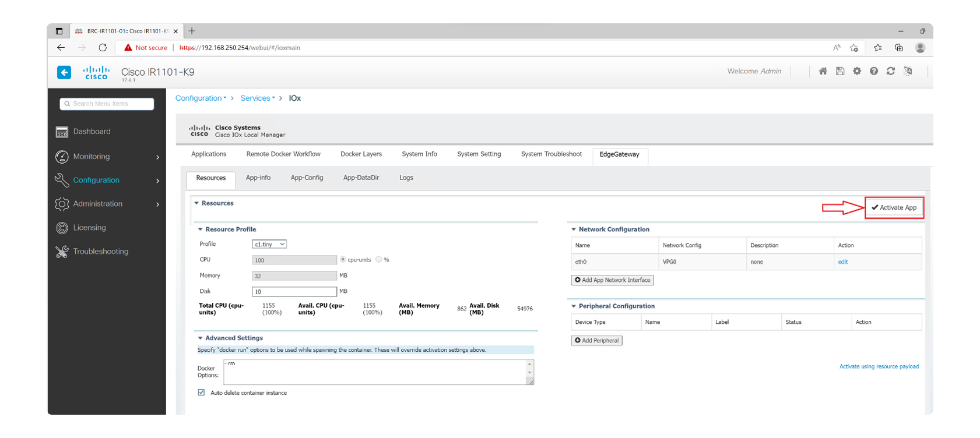Click the Docker Options scrollbar down arrow
The height and width of the screenshot is (438, 980).
(x=529, y=373)
